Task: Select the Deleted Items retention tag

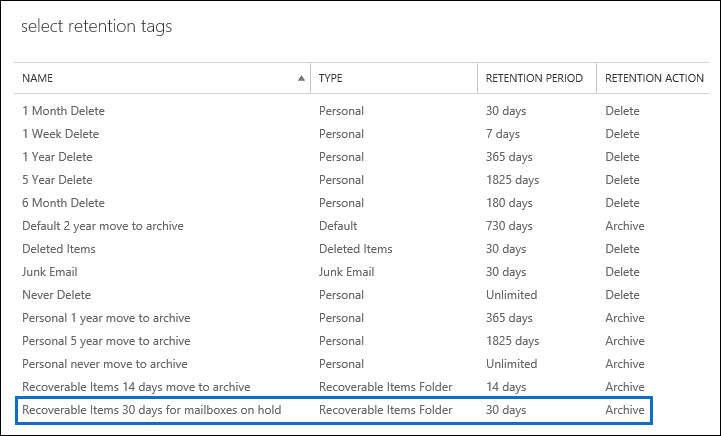Action: click(57, 249)
